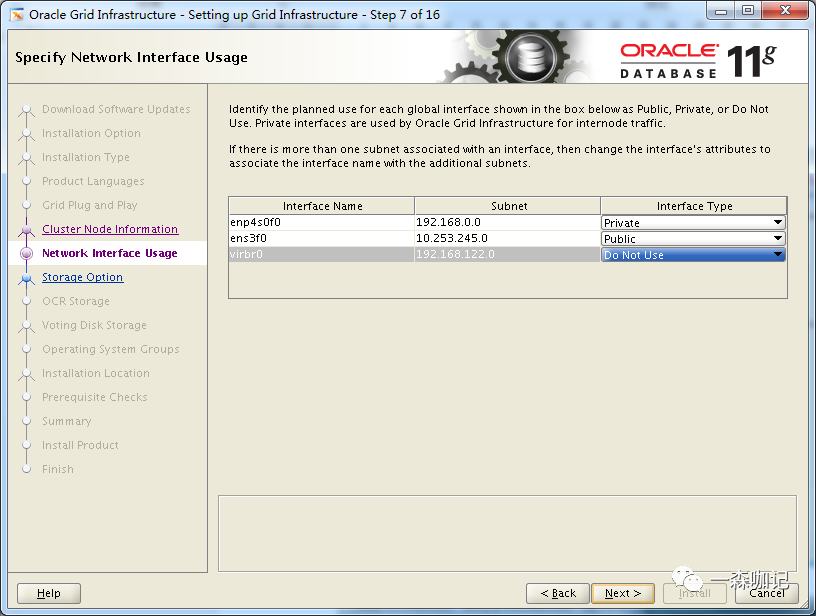Click the Network Interface Usage step bullet icon
The image size is (816, 616).
click(x=26, y=253)
